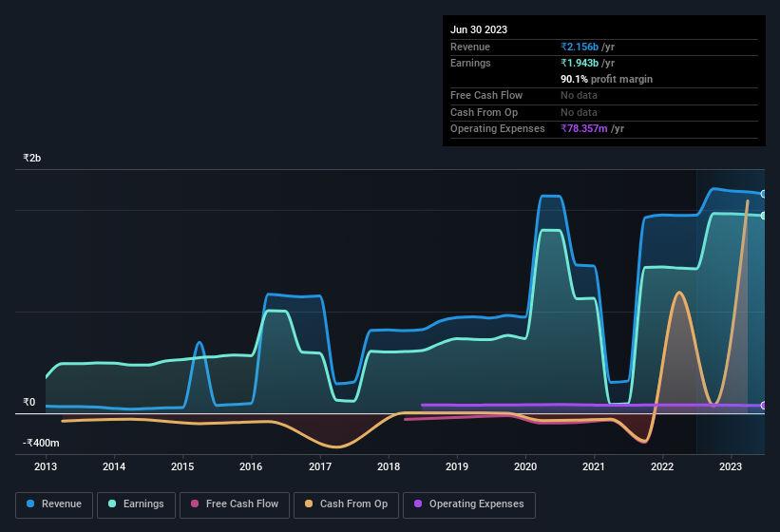Click the 2023 year label on axis
This screenshot has height=532, width=780.
coord(731,466)
